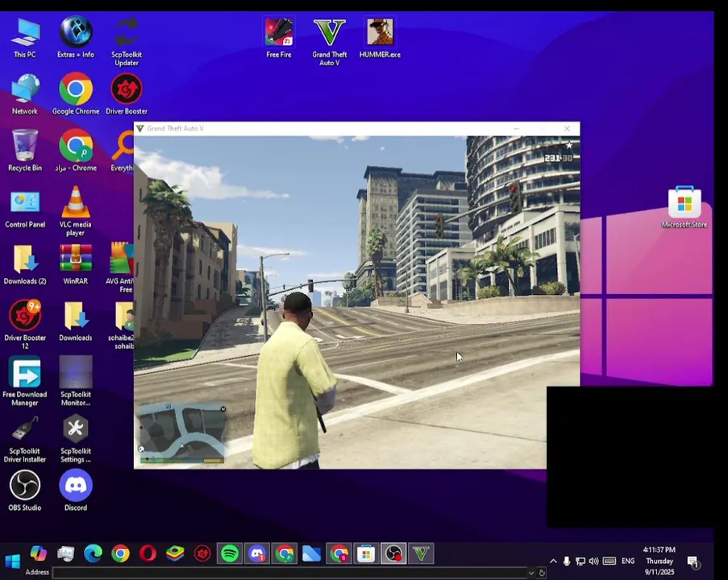728x580 pixels.
Task: Switch to Spotify in the taskbar
Action: [x=230, y=553]
